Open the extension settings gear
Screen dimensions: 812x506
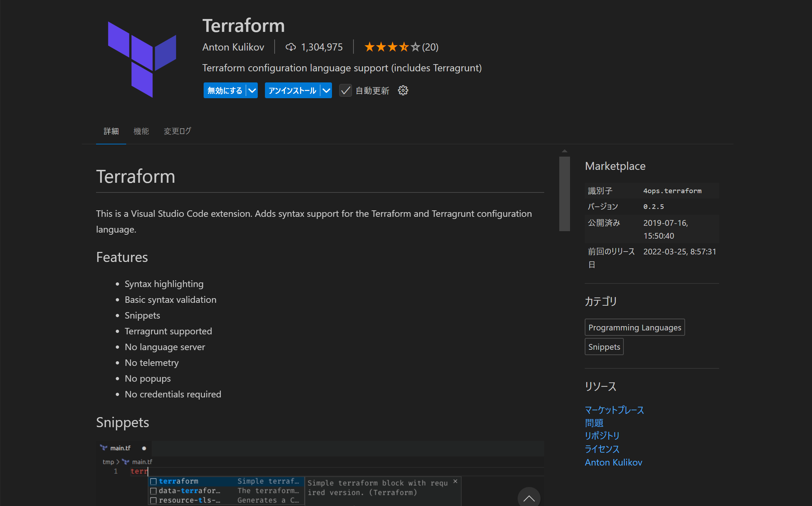click(403, 91)
